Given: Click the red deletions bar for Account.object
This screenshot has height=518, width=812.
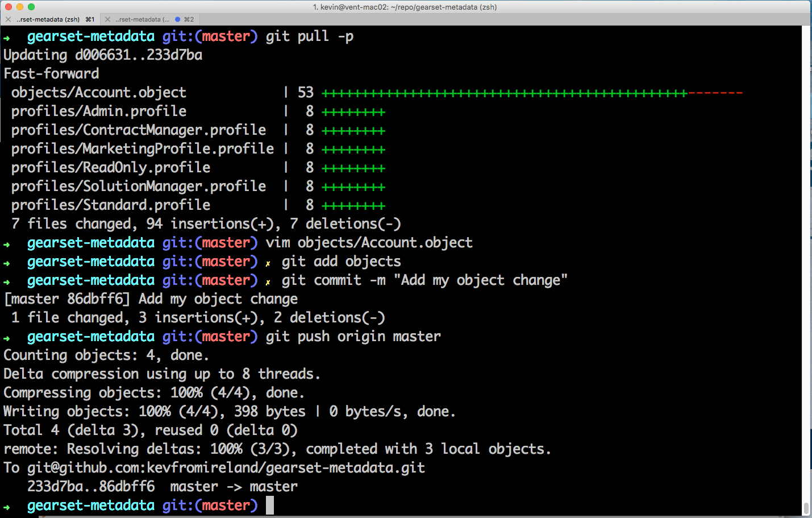Looking at the screenshot, I should click(x=715, y=93).
